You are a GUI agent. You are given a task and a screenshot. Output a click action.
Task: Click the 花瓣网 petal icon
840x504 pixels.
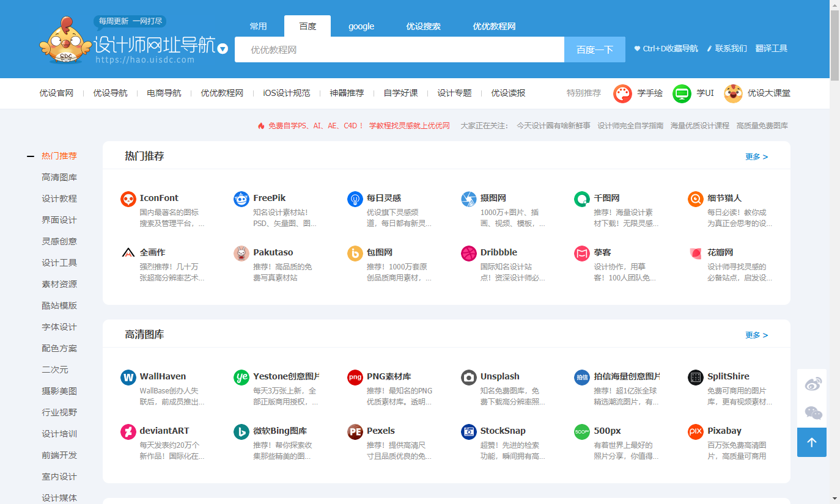click(696, 254)
